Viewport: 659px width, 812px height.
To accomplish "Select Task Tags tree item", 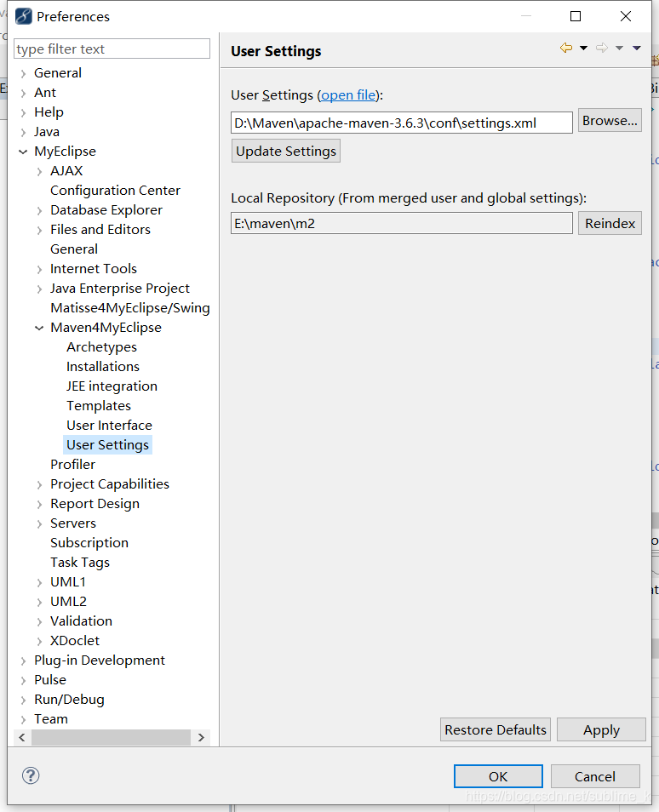I will (x=80, y=563).
